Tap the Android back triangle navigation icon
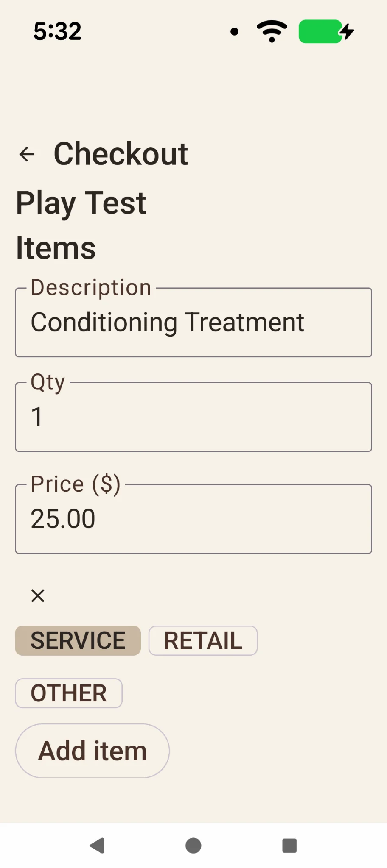Viewport: 387px width, 868px height. (x=97, y=846)
